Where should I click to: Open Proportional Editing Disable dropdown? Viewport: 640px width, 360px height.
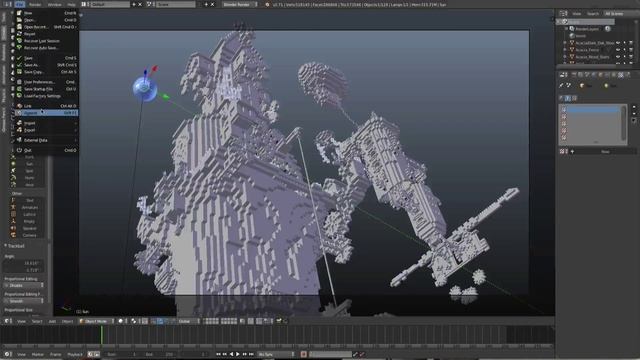point(24,285)
